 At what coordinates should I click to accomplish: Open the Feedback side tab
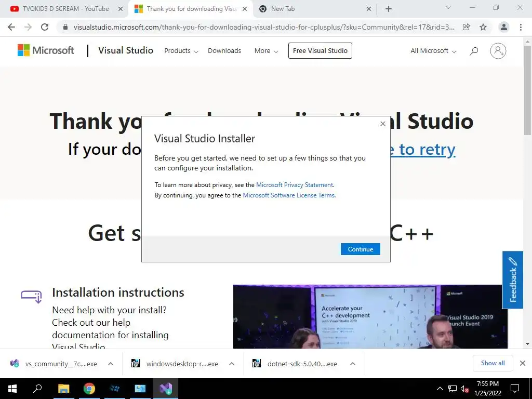513,280
